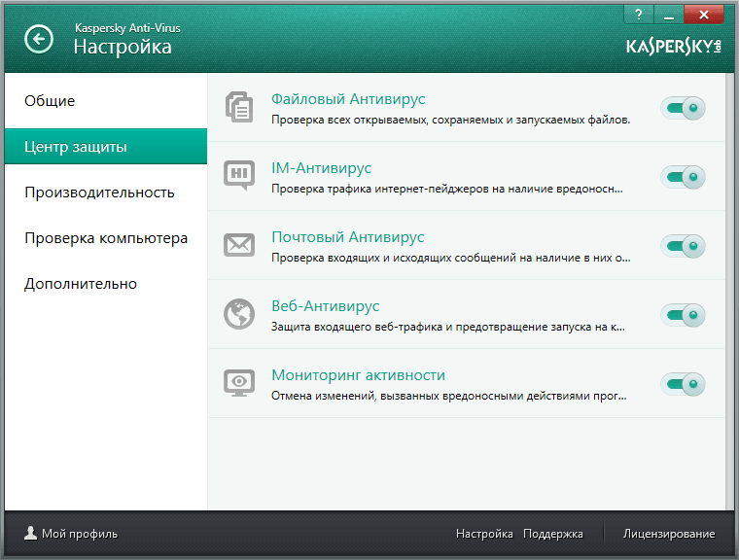The image size is (739, 560).
Task: Click the Веб-Антивирус globe icon
Action: 239,314
